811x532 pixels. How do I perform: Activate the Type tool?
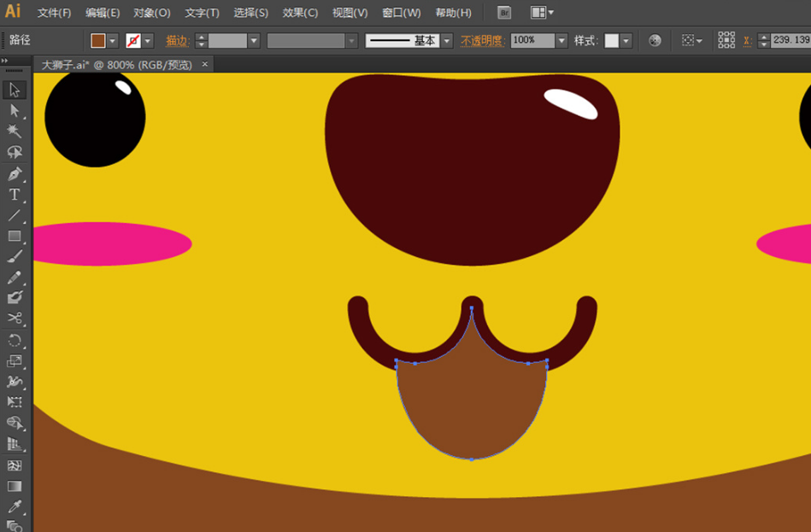15,195
